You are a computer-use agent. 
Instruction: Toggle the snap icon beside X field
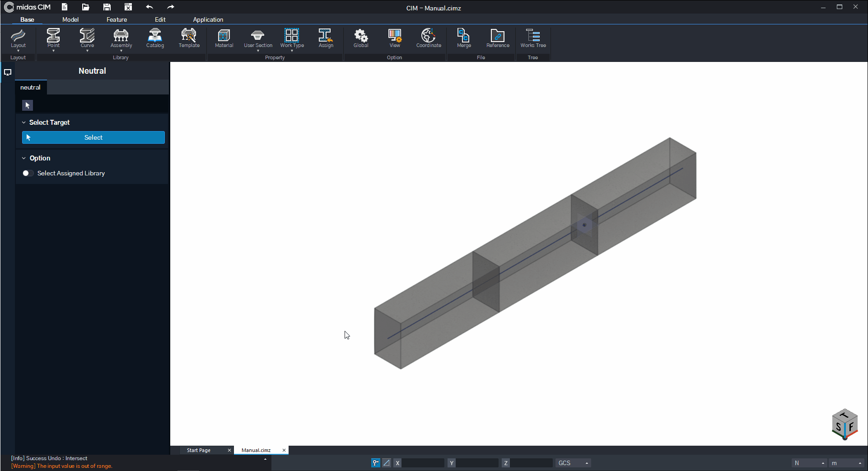375,463
